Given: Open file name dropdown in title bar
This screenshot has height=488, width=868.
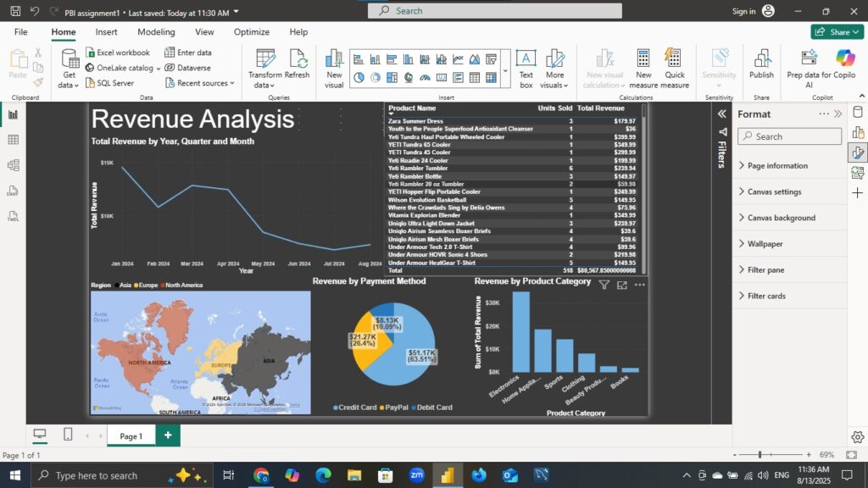Looking at the screenshot, I should pyautogui.click(x=236, y=12).
